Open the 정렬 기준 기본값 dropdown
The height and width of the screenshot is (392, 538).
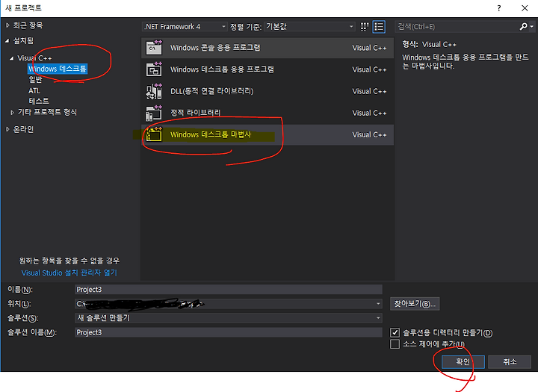(x=309, y=26)
